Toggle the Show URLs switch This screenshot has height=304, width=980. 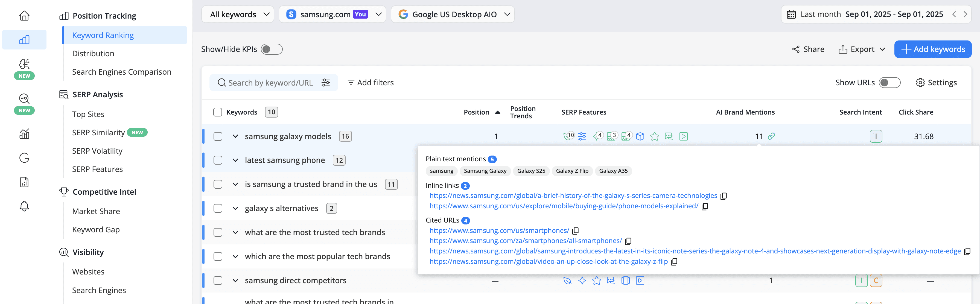click(x=889, y=83)
